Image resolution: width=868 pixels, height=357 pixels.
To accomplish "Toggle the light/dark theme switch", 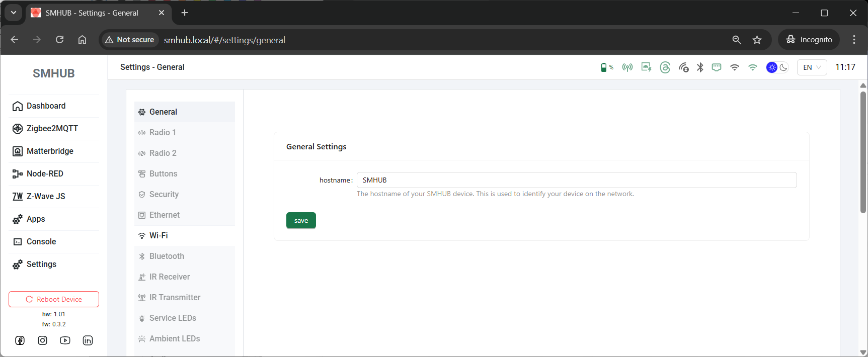I will click(x=777, y=67).
